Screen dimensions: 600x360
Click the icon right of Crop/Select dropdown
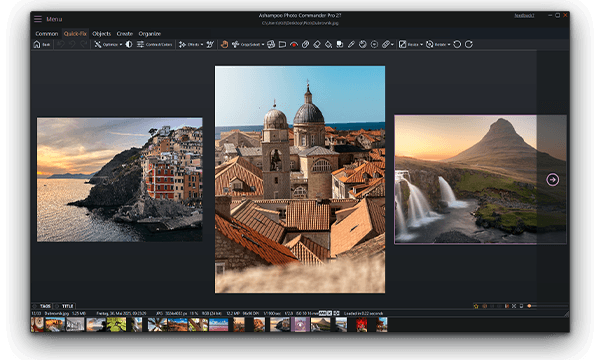[271, 44]
